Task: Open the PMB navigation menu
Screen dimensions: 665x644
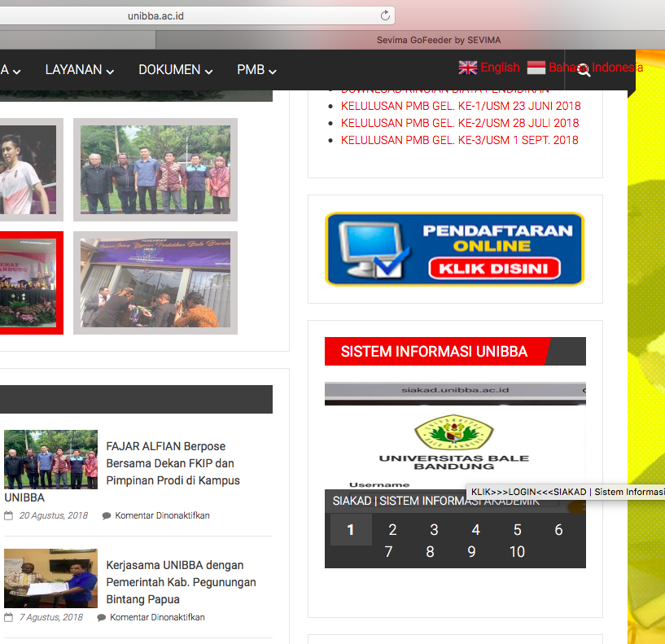Action: pos(256,69)
